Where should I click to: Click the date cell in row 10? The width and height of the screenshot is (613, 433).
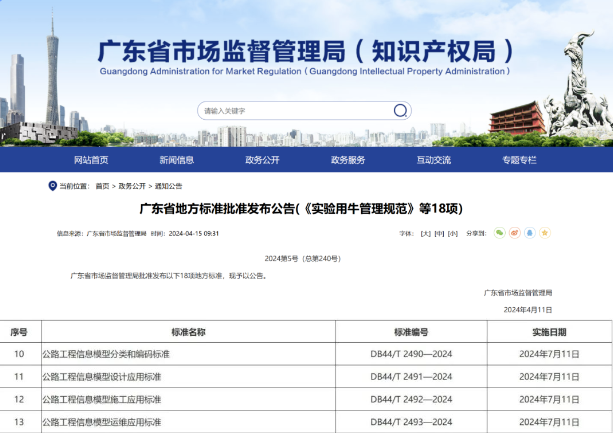[x=549, y=354]
